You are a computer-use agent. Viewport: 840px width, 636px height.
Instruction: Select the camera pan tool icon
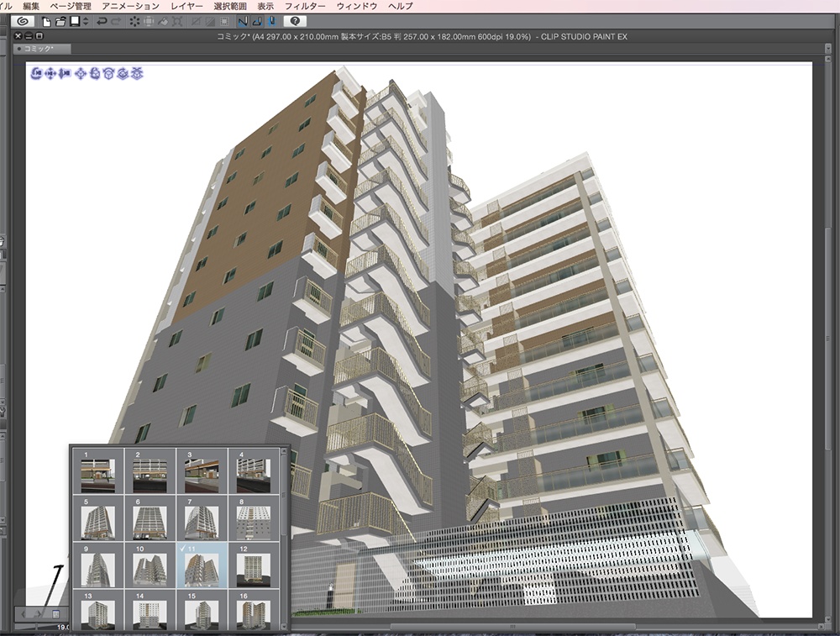(x=50, y=74)
